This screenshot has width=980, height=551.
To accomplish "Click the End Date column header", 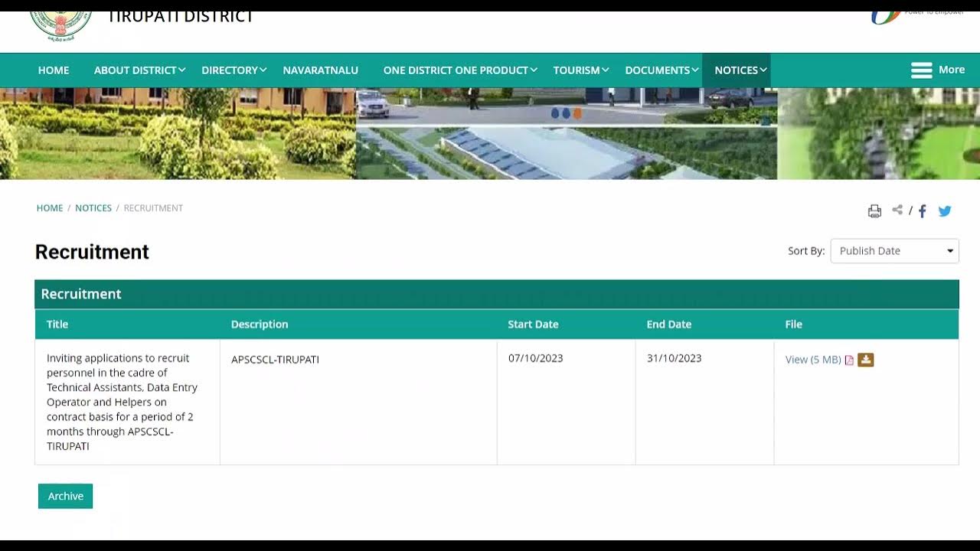I will pyautogui.click(x=669, y=324).
